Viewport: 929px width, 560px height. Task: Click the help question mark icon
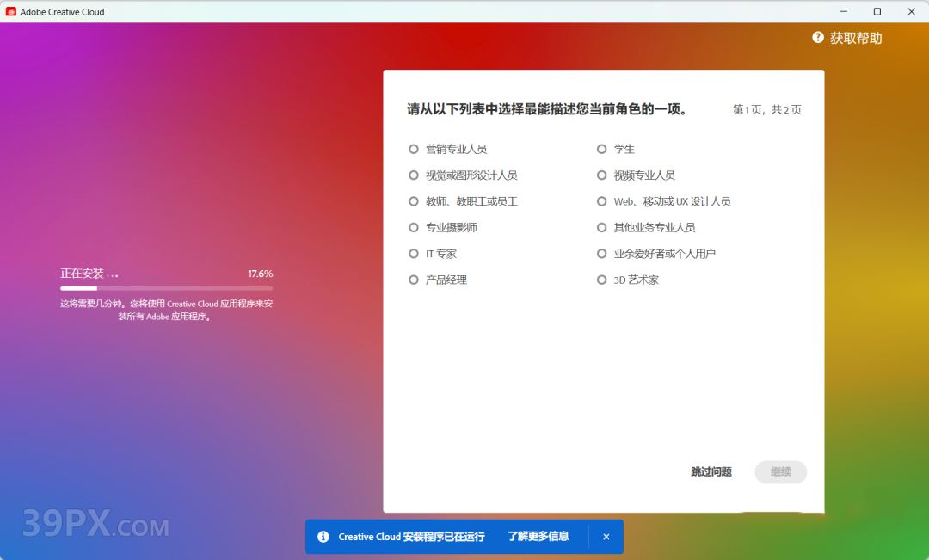[x=818, y=37]
